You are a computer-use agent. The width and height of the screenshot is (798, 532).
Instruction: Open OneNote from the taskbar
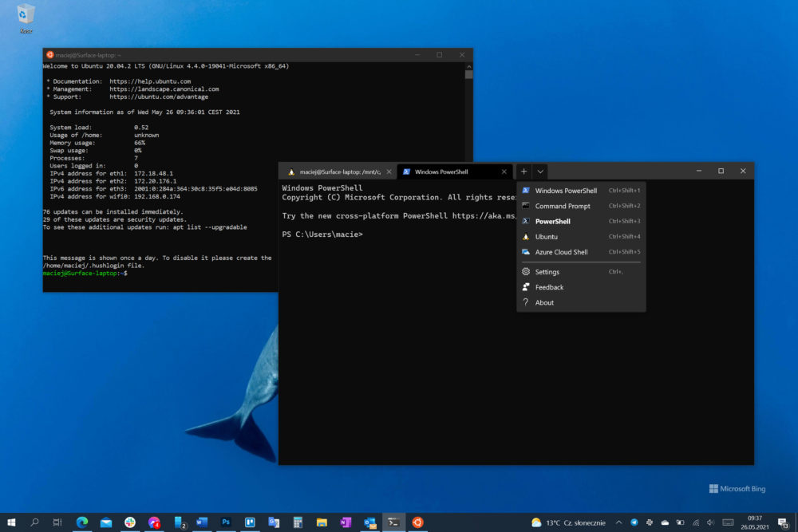tap(346, 522)
